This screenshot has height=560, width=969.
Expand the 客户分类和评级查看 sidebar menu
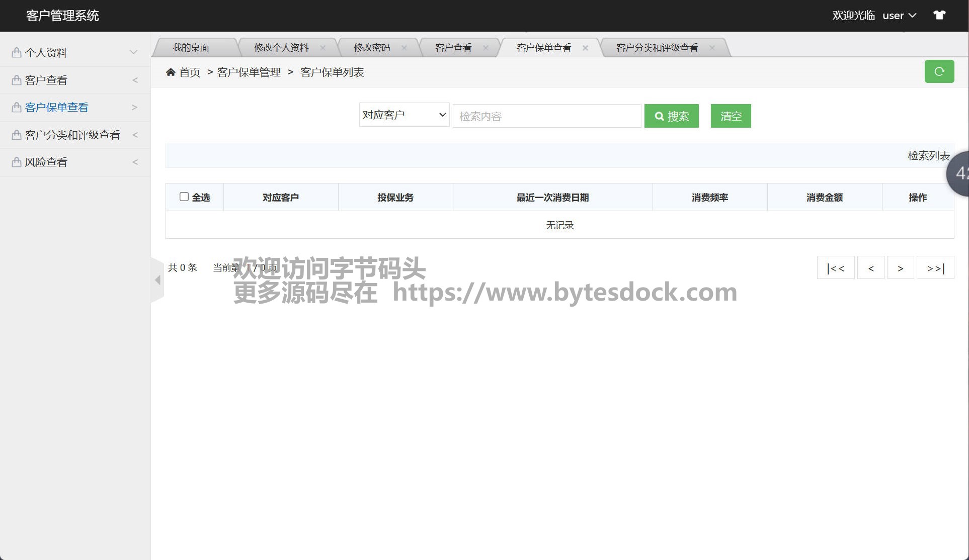pos(74,135)
